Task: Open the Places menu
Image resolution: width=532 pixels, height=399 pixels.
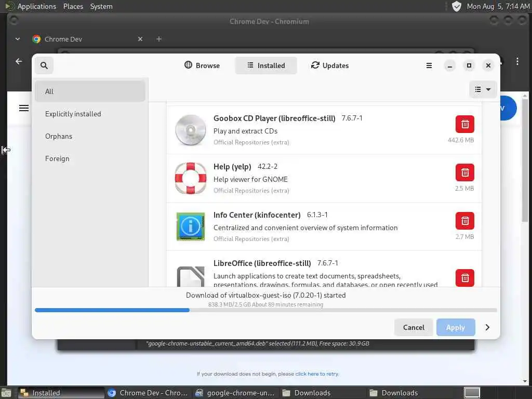Action: 73,6
